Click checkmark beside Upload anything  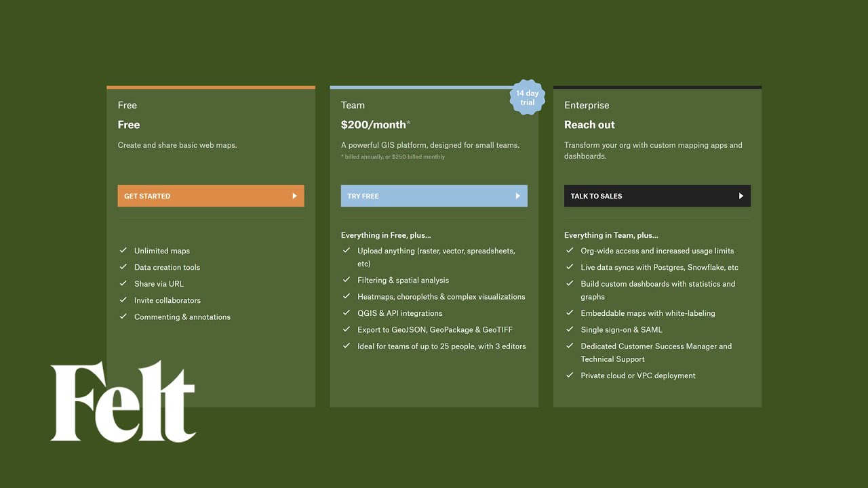coord(346,250)
